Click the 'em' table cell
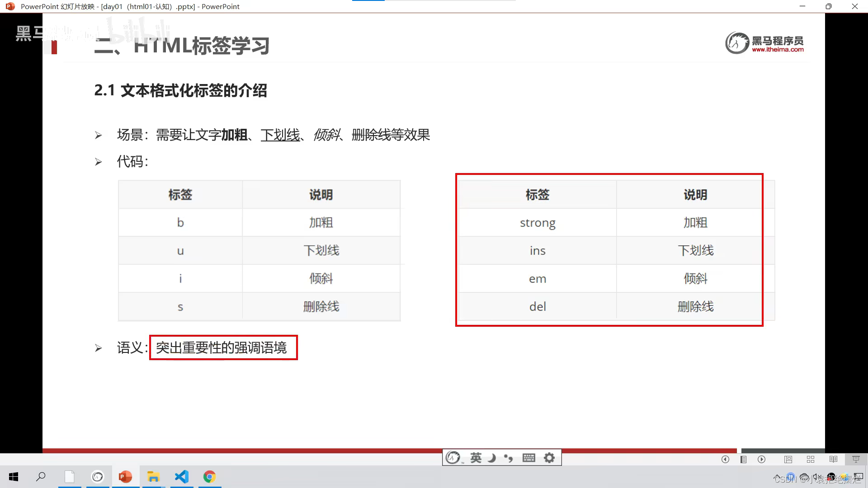This screenshot has height=488, width=868. point(538,279)
